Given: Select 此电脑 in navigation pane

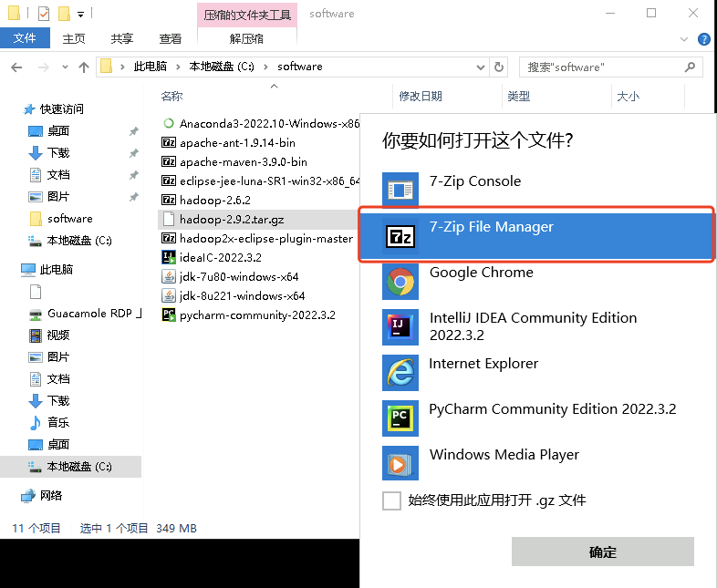Looking at the screenshot, I should [x=57, y=270].
